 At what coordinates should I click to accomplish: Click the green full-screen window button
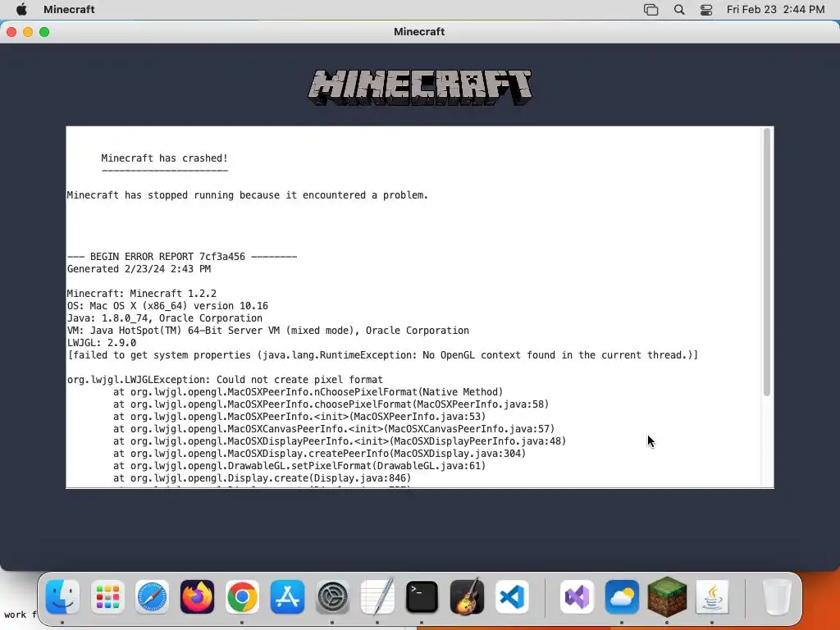pos(44,32)
